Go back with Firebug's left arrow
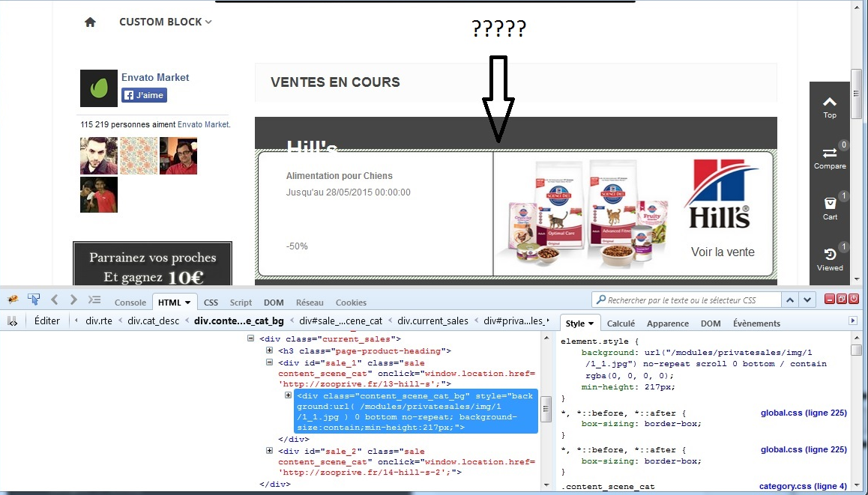The image size is (868, 495). [54, 300]
